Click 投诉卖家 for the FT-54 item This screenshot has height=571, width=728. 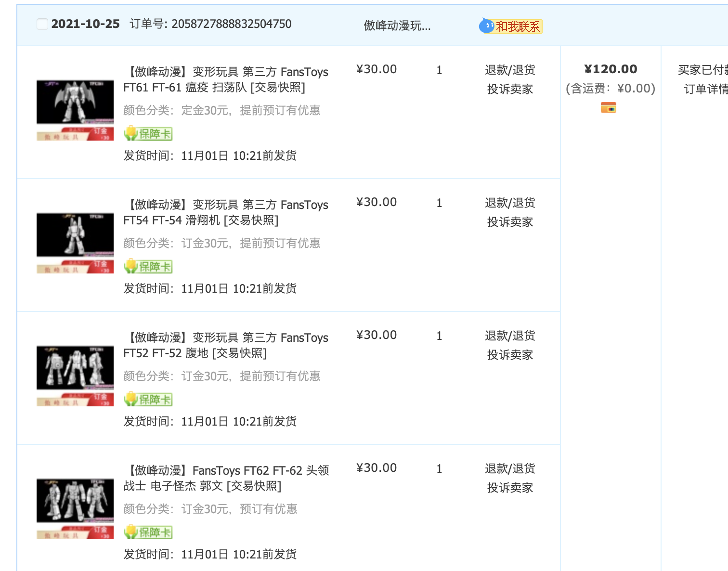[x=510, y=222]
